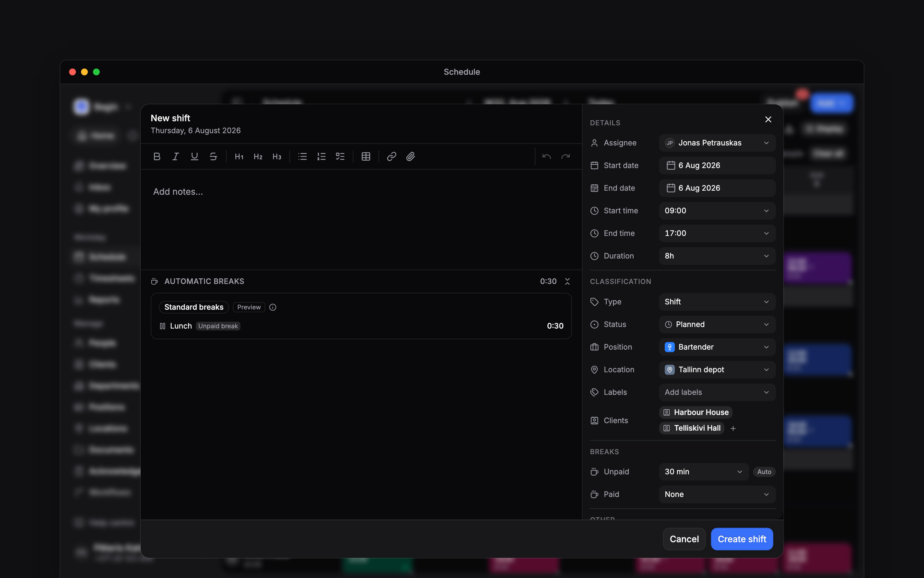
Task: Open the Status dropdown showing Planned
Action: pos(717,324)
